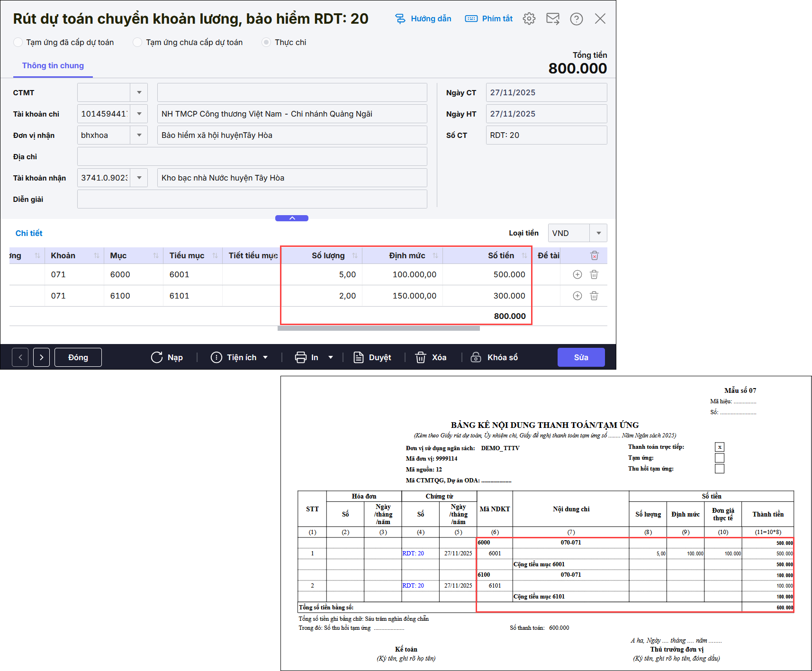
Task: Select the 'Thực chi' radio button
Action: tap(266, 42)
